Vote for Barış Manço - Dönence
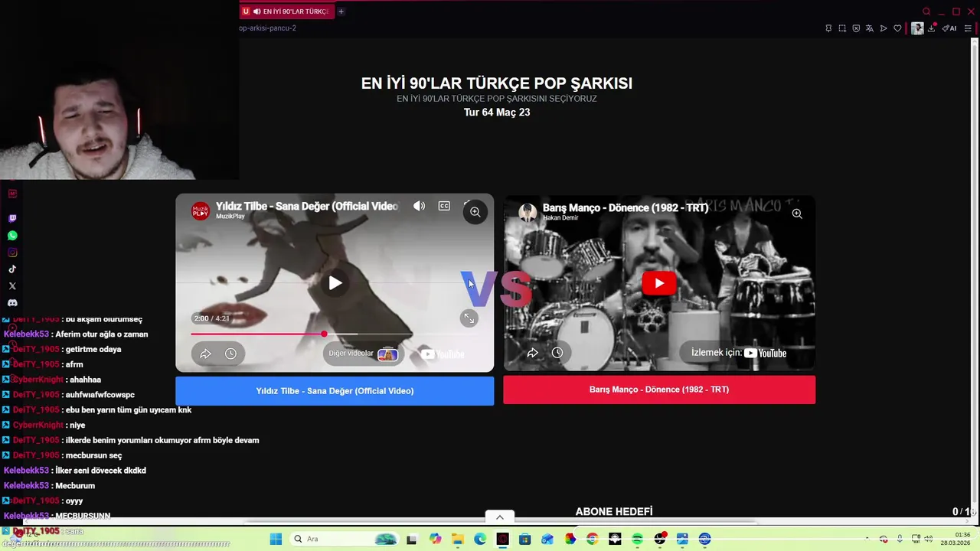The width and height of the screenshot is (980, 551). (x=659, y=390)
